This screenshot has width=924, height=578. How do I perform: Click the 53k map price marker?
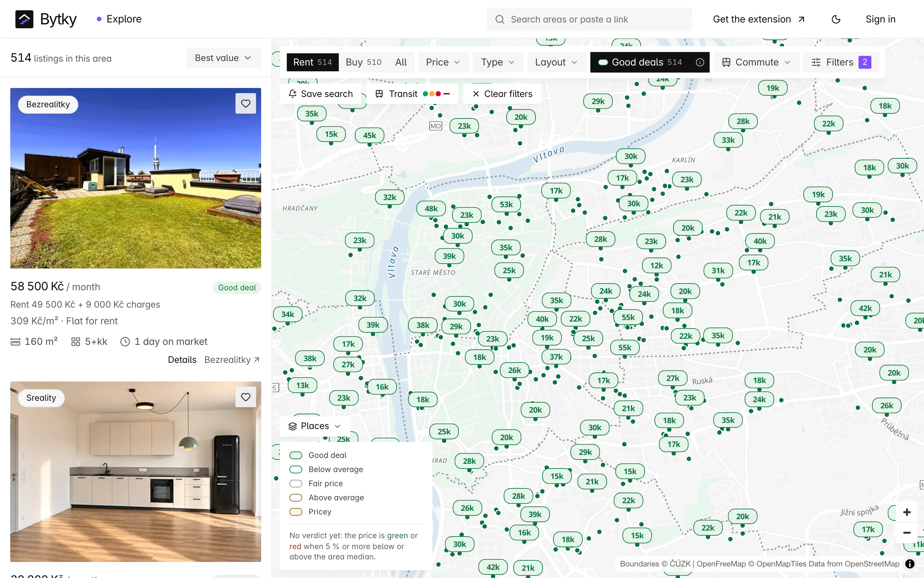[x=506, y=205]
